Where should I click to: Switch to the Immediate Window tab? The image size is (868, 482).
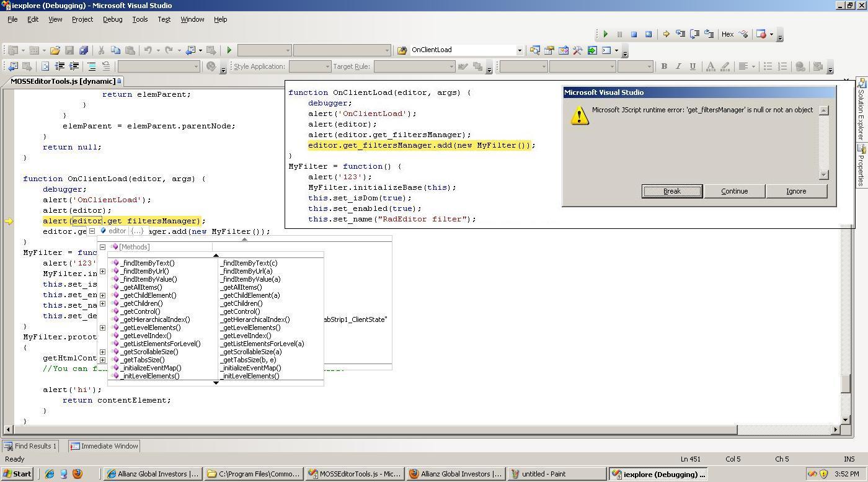[x=104, y=446]
